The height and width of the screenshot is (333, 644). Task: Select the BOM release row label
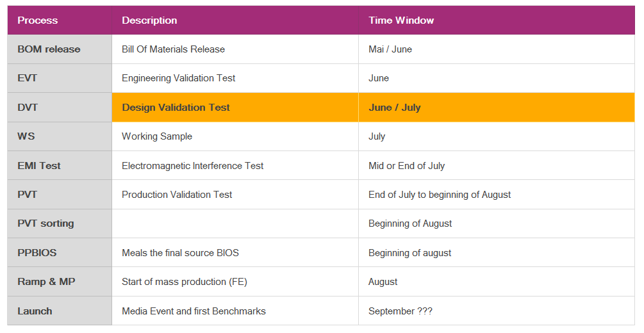49,49
